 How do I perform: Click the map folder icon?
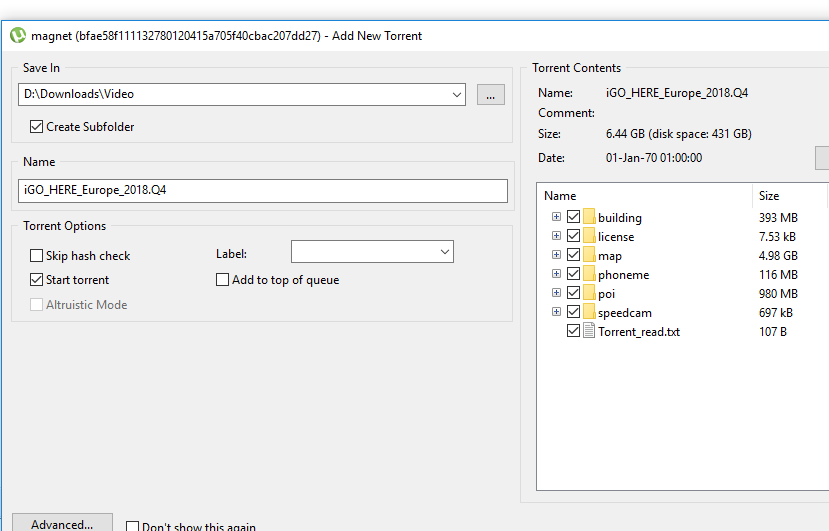[x=589, y=255]
